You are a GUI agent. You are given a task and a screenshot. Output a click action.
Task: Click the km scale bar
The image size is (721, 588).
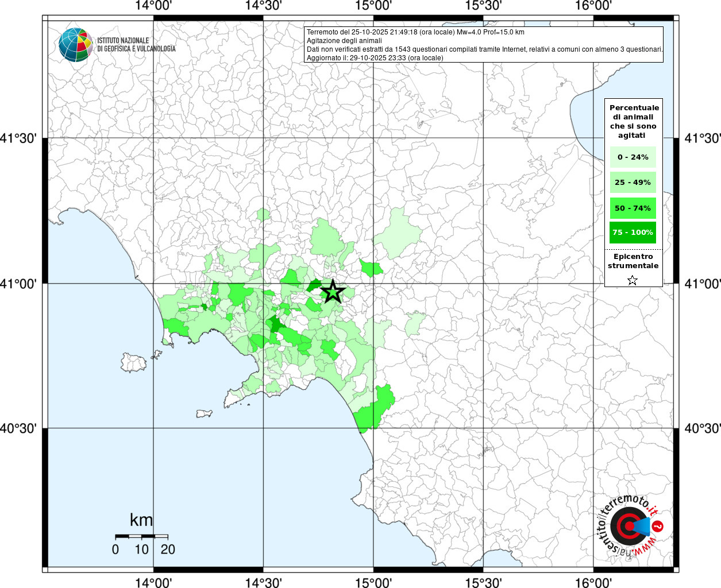[x=141, y=536]
